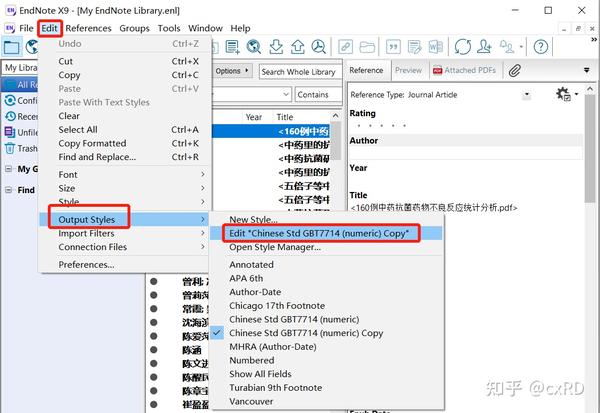Click the insert citation quote icon
Image resolution: width=600 pixels, height=413 pixels.
click(x=393, y=47)
